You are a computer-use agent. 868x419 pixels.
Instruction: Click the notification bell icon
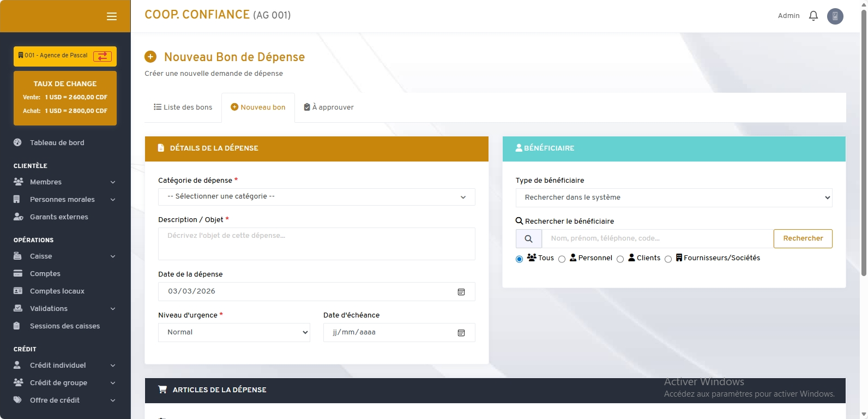[x=813, y=16]
